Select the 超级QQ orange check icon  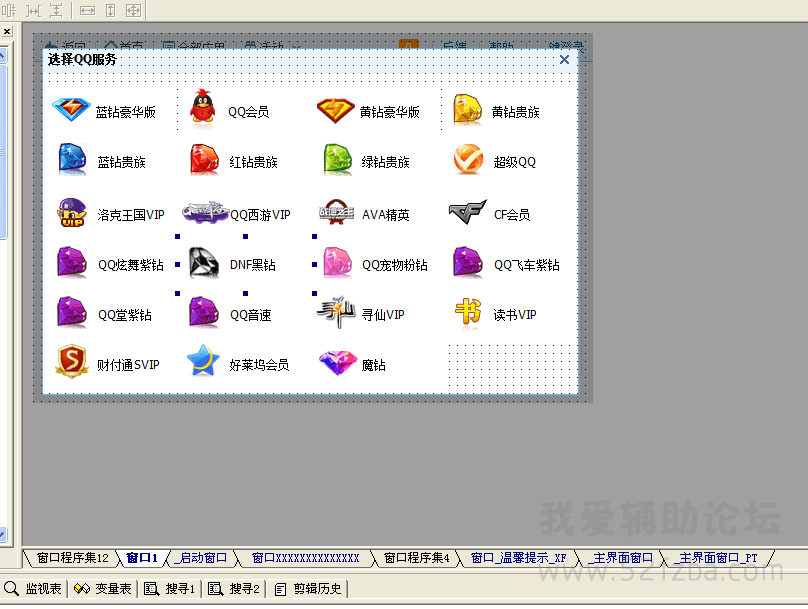[x=468, y=159]
